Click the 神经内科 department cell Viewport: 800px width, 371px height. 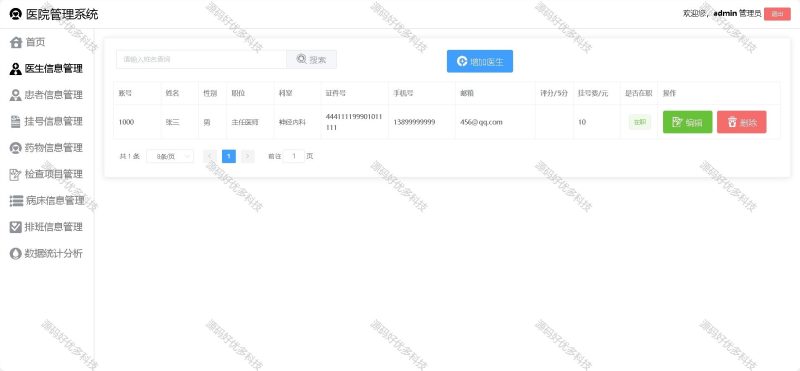[292, 122]
